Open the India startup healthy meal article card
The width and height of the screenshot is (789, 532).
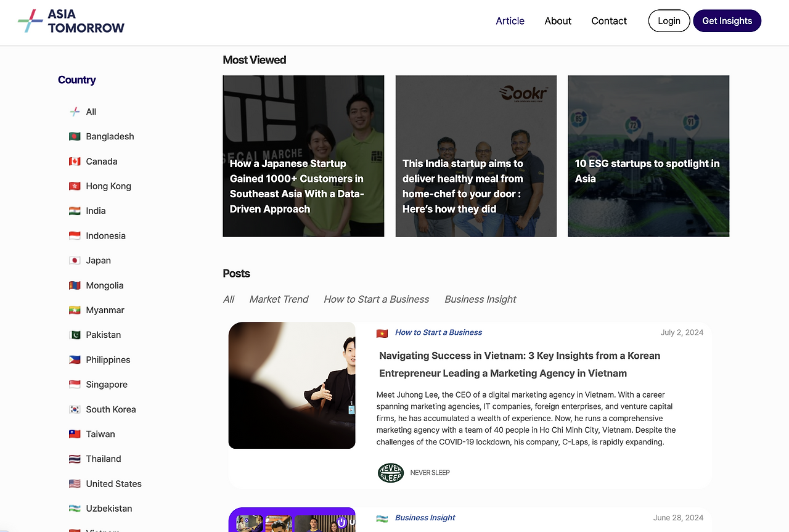point(476,156)
